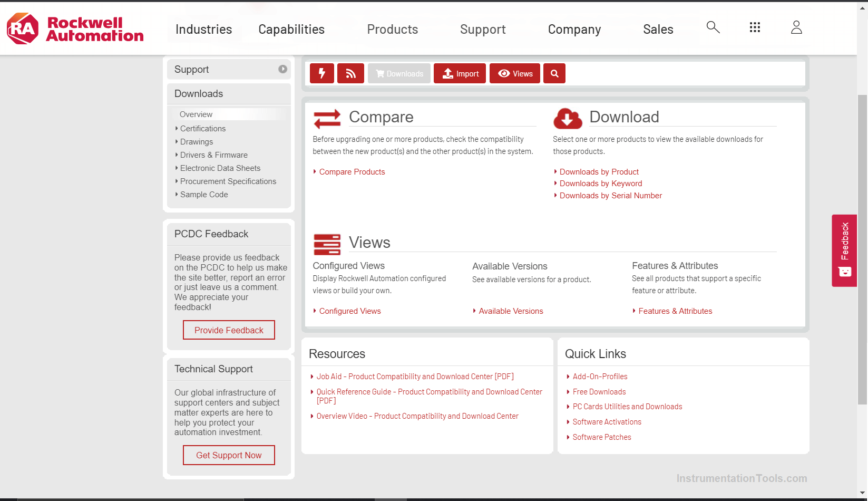This screenshot has height=501, width=868.
Task: Open Certifications sidebar link
Action: pyautogui.click(x=203, y=129)
